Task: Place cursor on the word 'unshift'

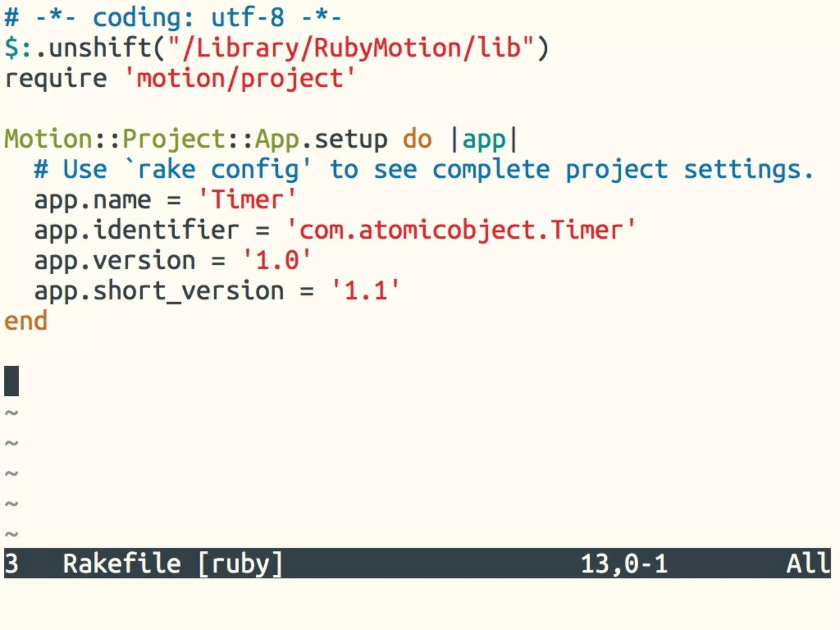Action: point(100,48)
